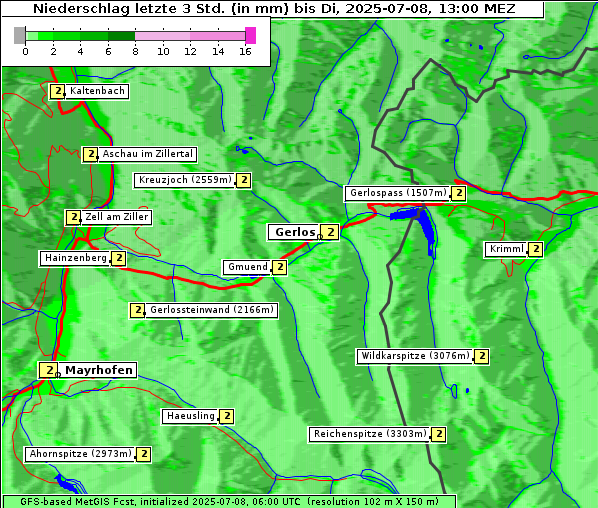Select the Kreuzjoch (2559m) label

point(185,180)
